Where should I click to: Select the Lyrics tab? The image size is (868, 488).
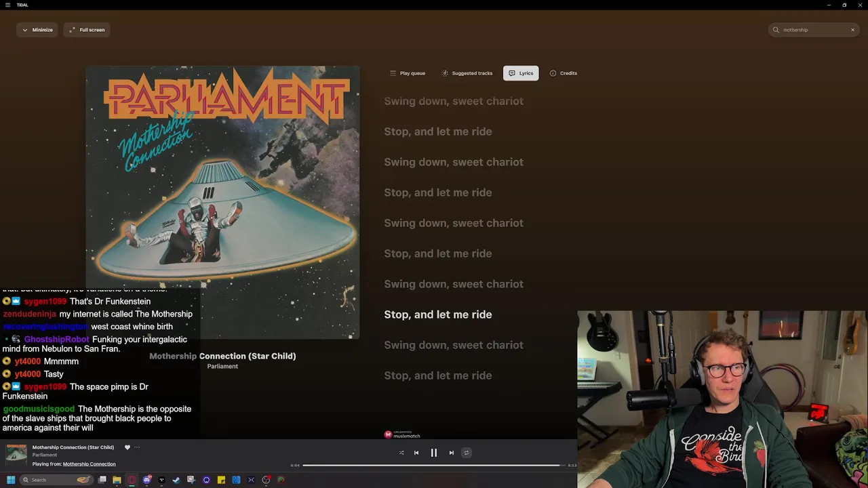click(521, 73)
